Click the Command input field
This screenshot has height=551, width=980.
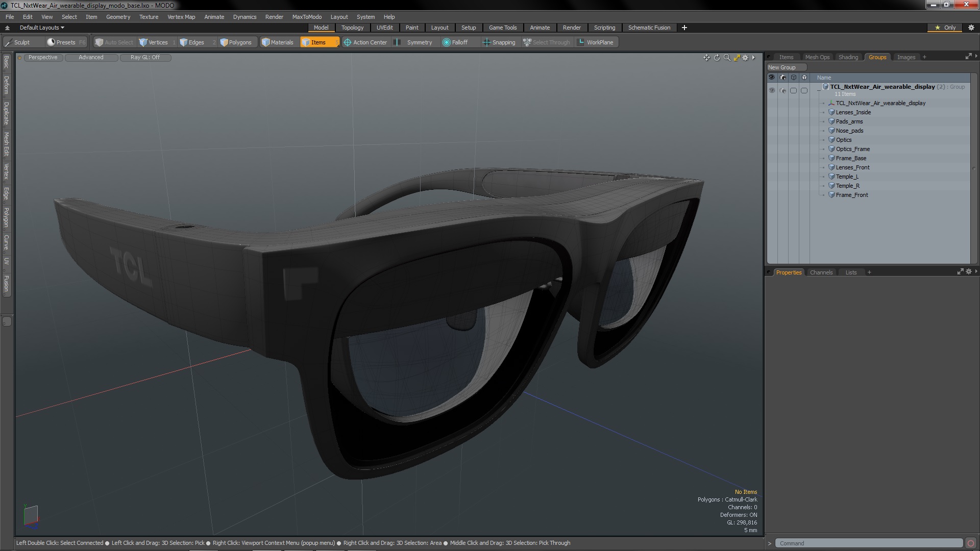tap(869, 543)
